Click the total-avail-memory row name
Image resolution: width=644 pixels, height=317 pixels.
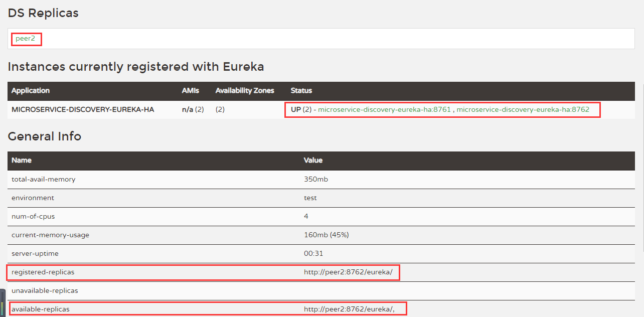coord(43,179)
